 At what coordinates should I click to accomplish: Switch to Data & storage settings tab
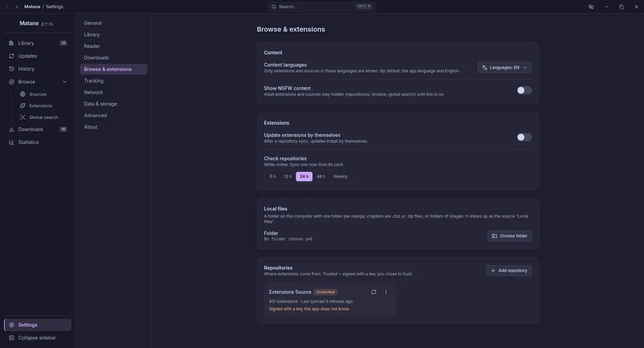(x=114, y=104)
